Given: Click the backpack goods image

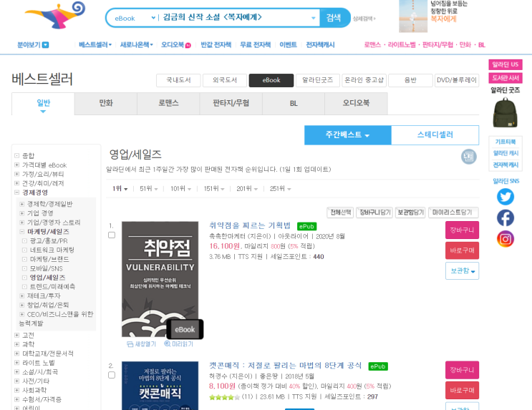Looking at the screenshot, I should (x=505, y=112).
